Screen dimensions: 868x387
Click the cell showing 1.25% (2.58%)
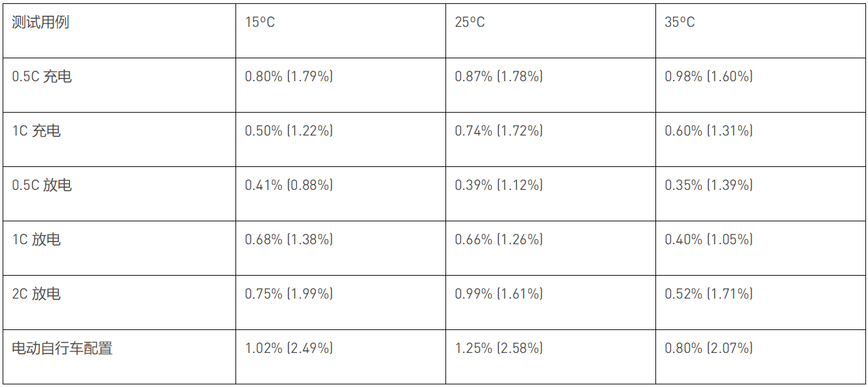point(498,348)
